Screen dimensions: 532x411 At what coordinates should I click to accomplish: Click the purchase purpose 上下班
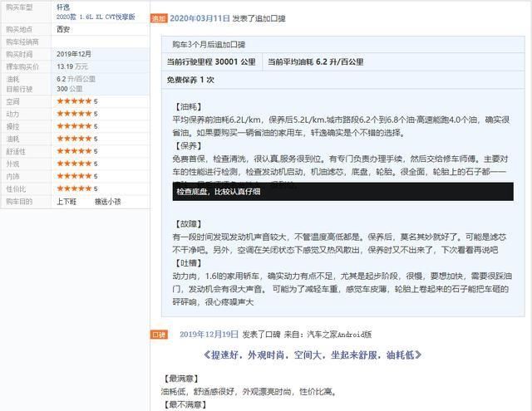[66, 202]
